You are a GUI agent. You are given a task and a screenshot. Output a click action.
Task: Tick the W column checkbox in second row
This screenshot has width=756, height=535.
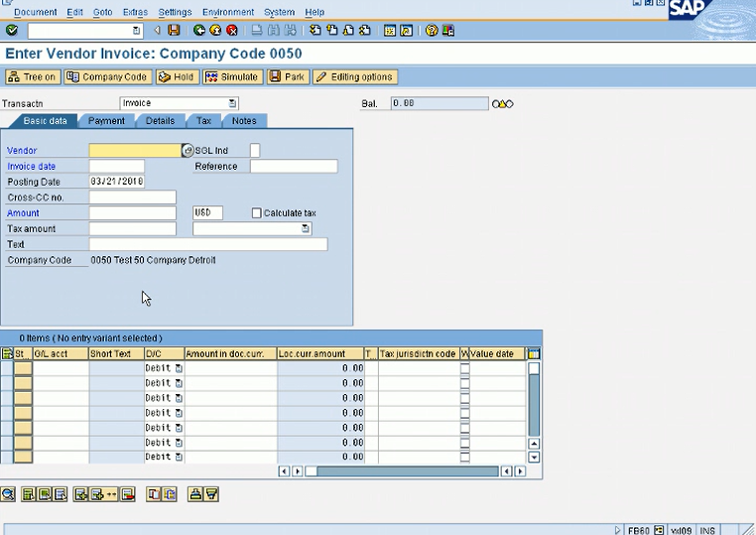464,383
